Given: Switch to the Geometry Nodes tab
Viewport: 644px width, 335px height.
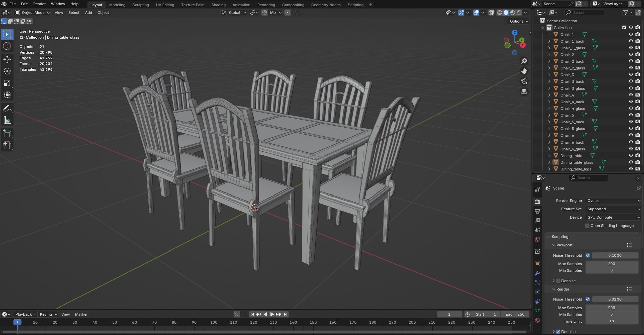Looking at the screenshot, I should pyautogui.click(x=326, y=5).
